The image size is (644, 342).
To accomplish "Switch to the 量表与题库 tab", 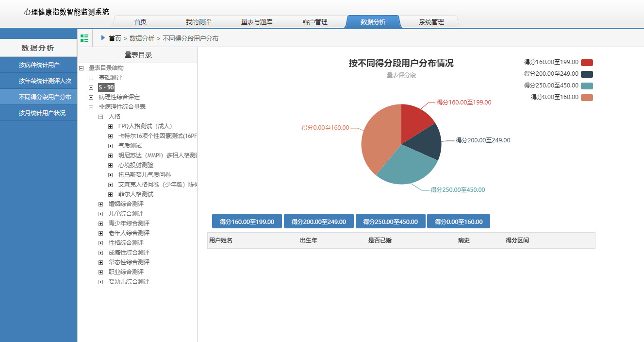I will [257, 22].
